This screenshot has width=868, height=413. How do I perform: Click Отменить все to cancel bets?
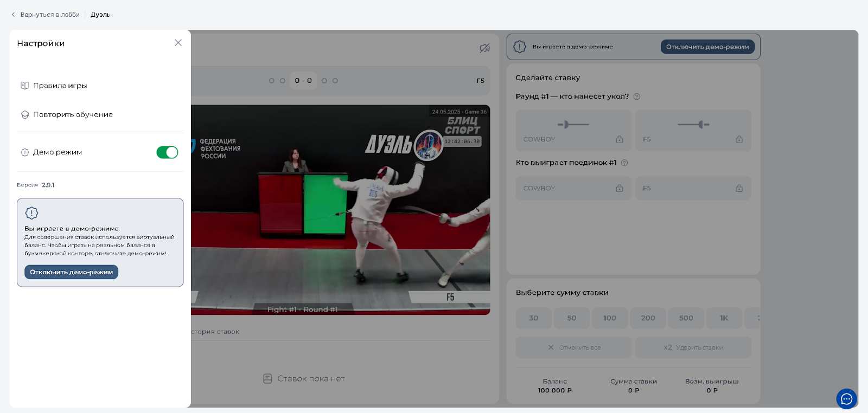point(573,347)
